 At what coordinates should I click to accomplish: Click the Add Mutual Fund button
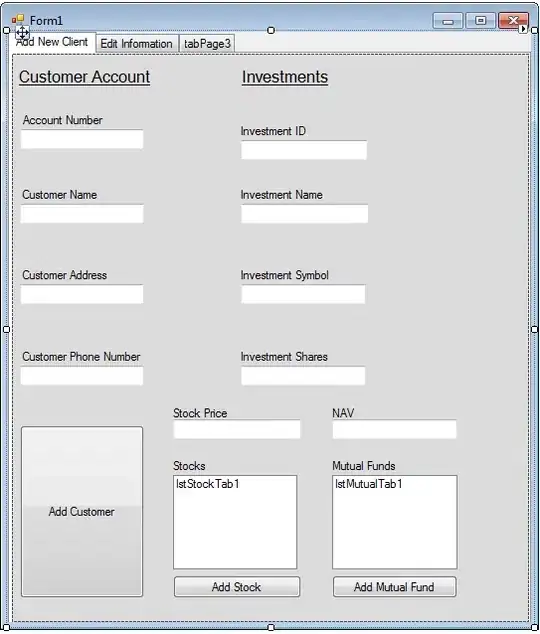tap(394, 587)
